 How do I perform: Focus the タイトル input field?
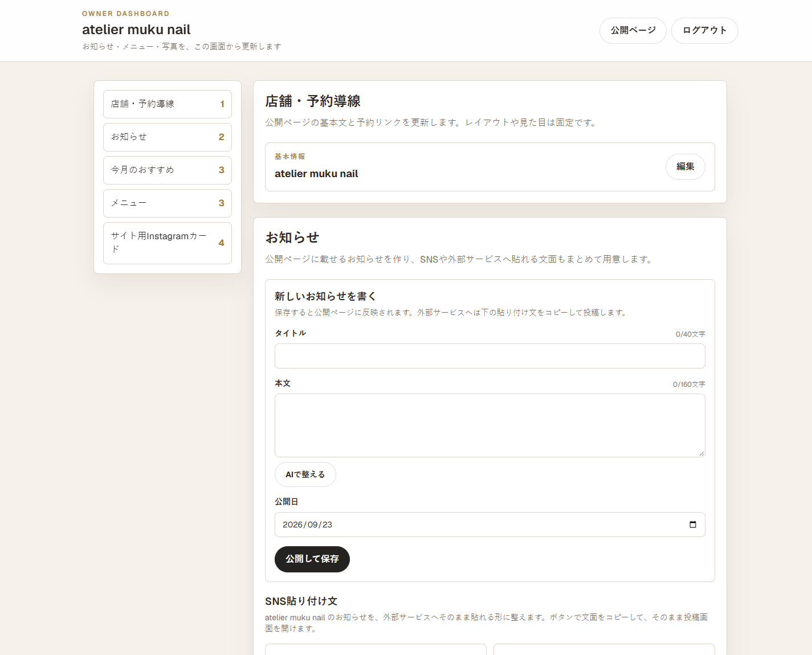click(x=490, y=356)
